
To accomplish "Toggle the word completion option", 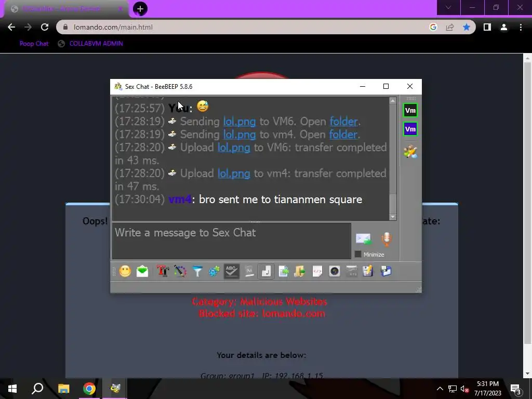I will 249,271.
